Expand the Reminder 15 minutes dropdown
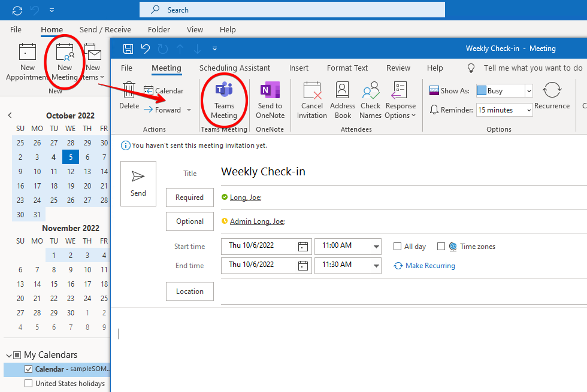The width and height of the screenshot is (587, 392). (528, 110)
